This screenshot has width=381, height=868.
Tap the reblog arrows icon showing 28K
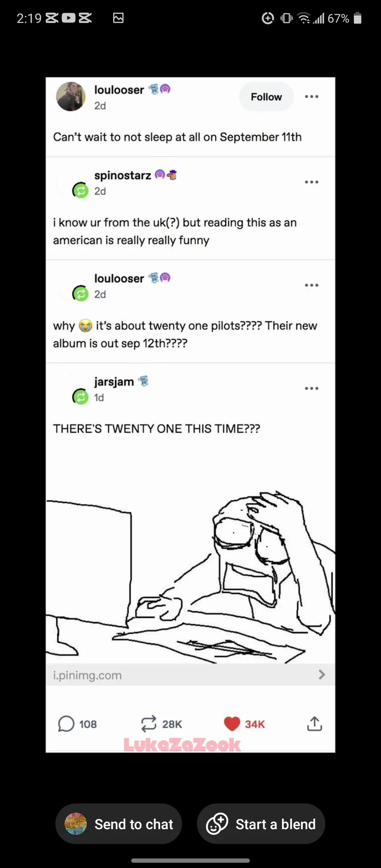(149, 724)
